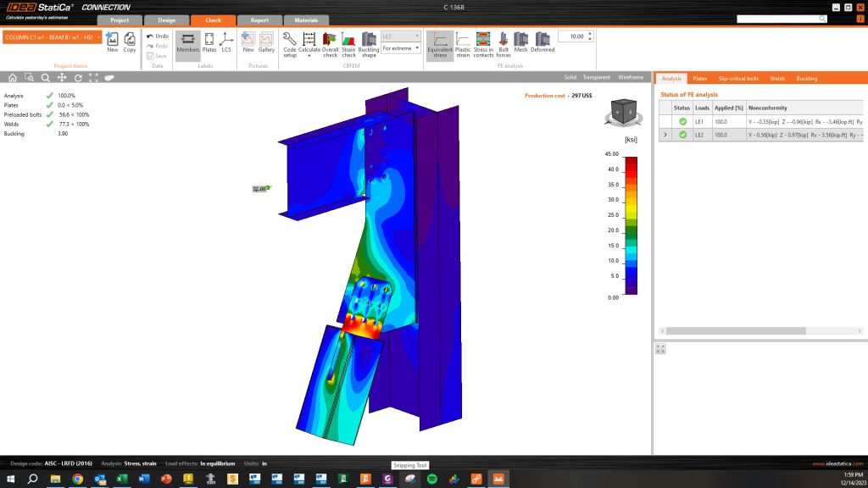Fit the model to the view
The height and width of the screenshot is (488, 868).
(x=93, y=77)
